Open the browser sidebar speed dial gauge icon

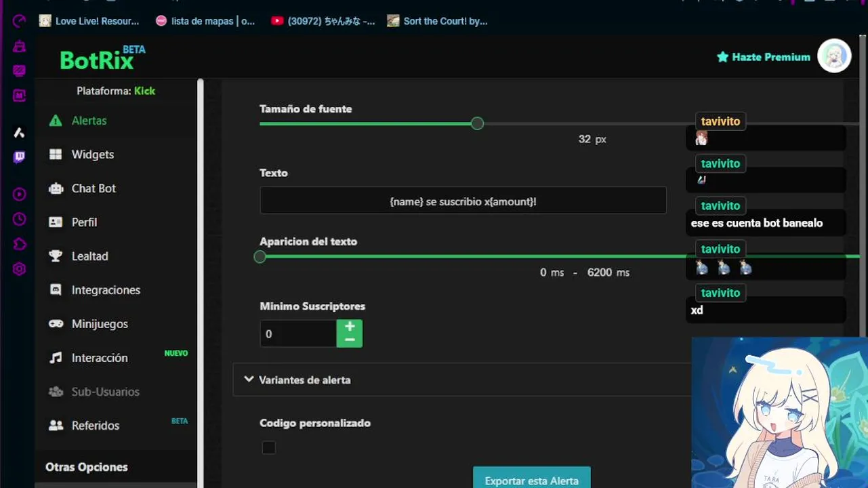(19, 21)
